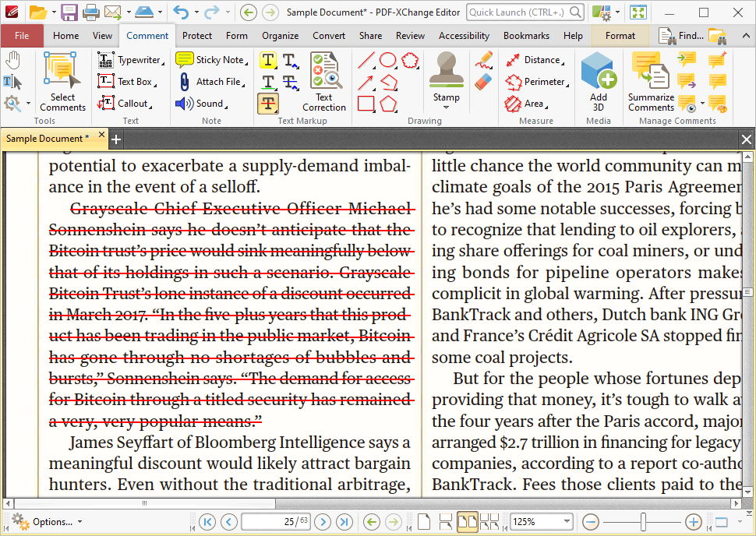Viewport: 756px width, 536px height.
Task: Jump to the last page
Action: (344, 521)
